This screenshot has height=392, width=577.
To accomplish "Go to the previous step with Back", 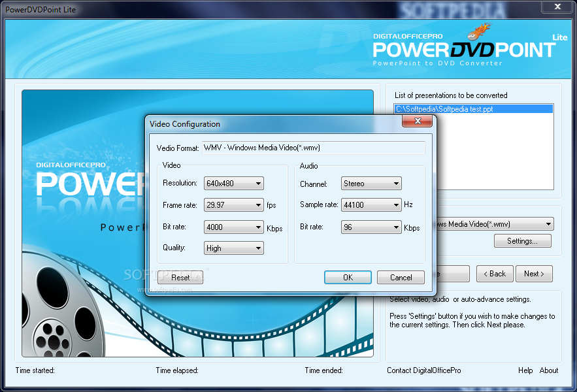I will (x=495, y=274).
